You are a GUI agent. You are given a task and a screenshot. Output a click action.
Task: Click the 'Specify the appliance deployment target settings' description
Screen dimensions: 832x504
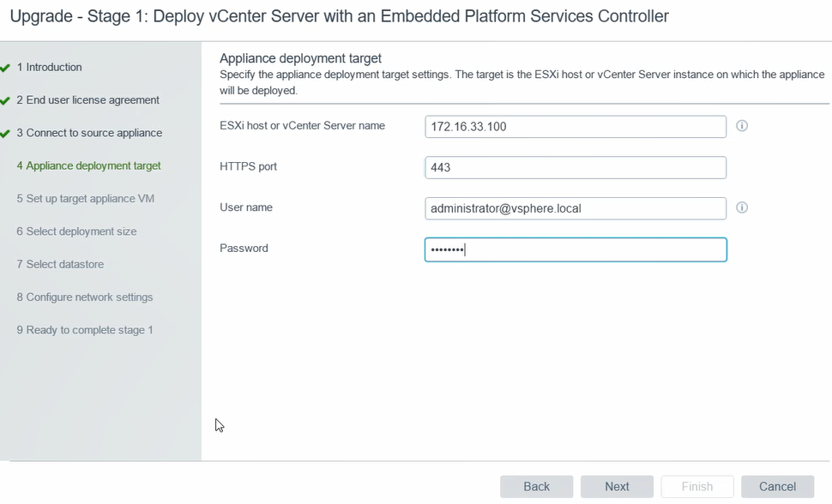pos(522,82)
